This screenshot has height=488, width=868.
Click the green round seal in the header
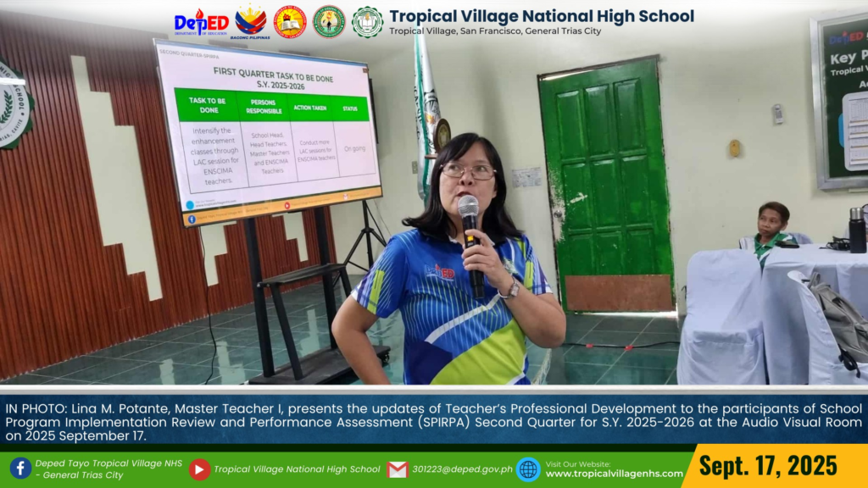click(329, 22)
